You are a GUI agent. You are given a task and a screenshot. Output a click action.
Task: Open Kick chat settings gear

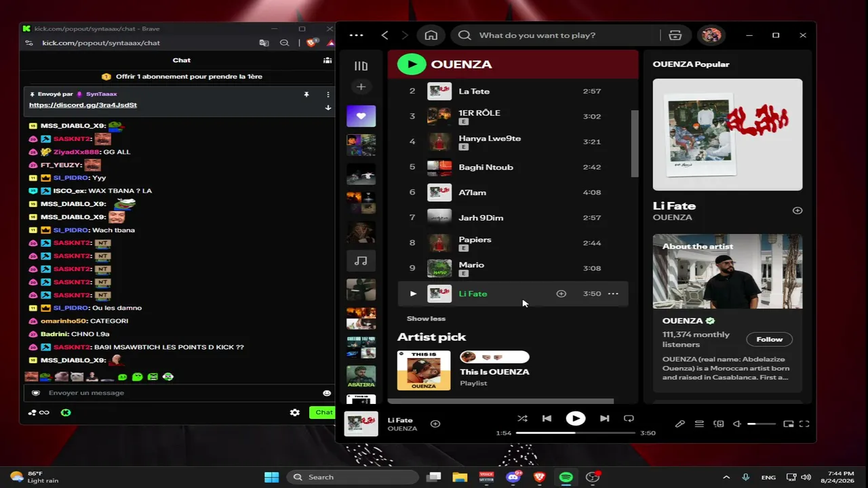(295, 412)
